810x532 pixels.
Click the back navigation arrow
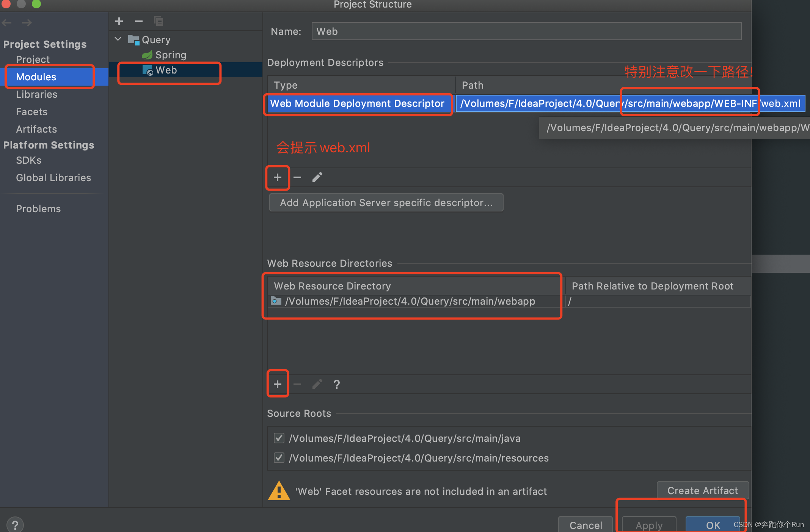point(6,22)
